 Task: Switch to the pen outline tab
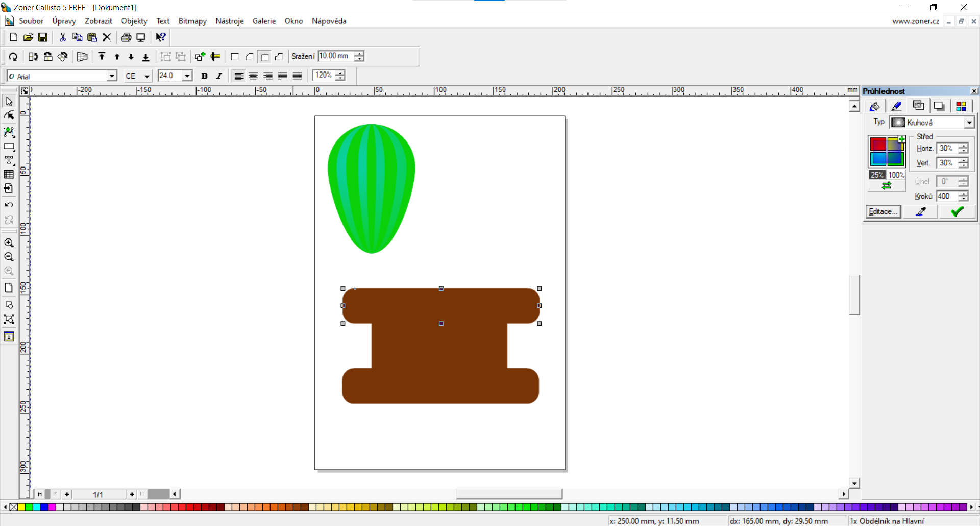click(x=896, y=106)
